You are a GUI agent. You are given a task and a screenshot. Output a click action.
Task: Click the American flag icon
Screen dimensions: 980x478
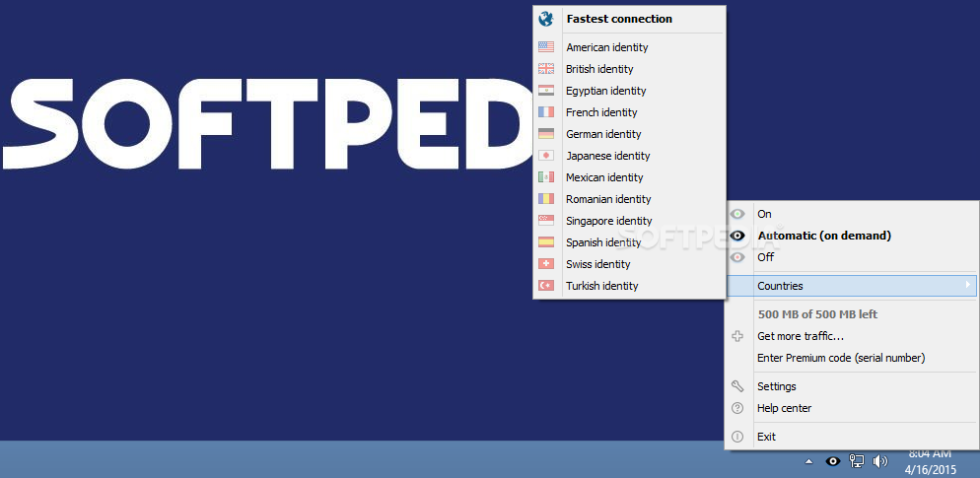545,47
